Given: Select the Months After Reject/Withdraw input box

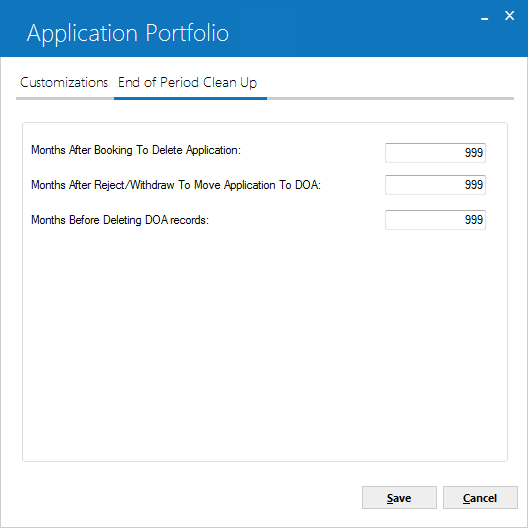Looking at the screenshot, I should click(x=435, y=185).
